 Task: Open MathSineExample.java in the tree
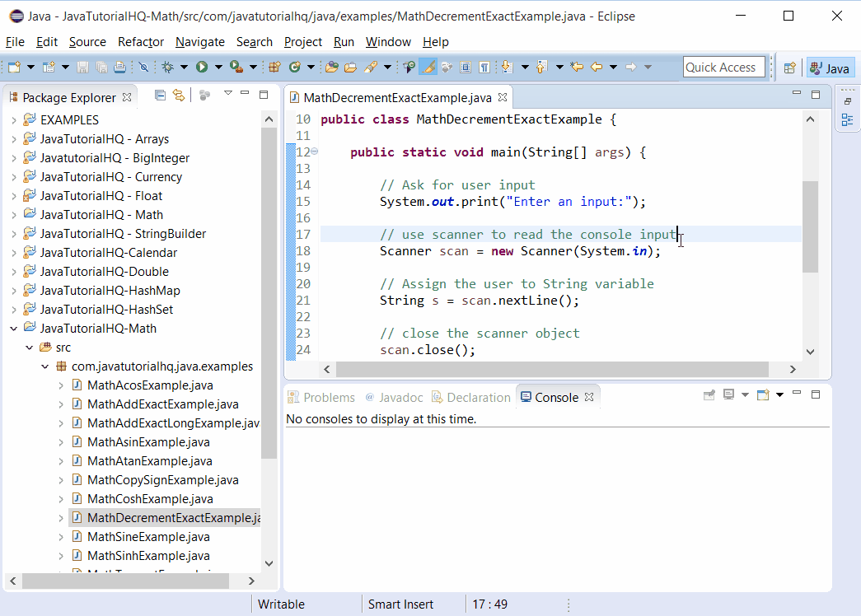tap(148, 537)
